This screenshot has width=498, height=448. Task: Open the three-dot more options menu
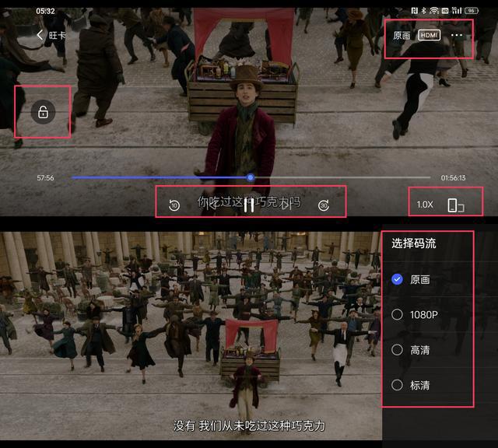[x=457, y=35]
